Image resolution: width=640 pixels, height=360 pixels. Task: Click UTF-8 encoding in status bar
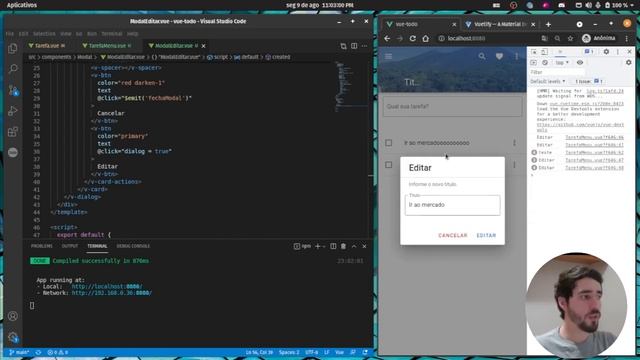311,352
